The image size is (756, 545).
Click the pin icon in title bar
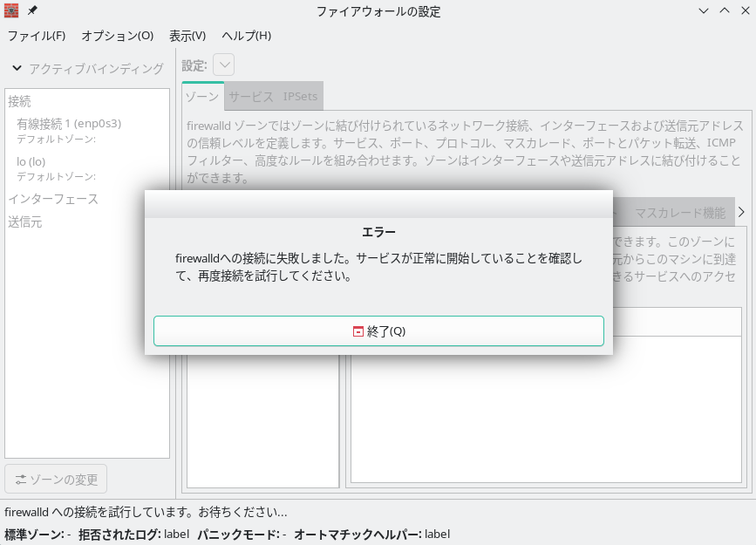pos(33,11)
